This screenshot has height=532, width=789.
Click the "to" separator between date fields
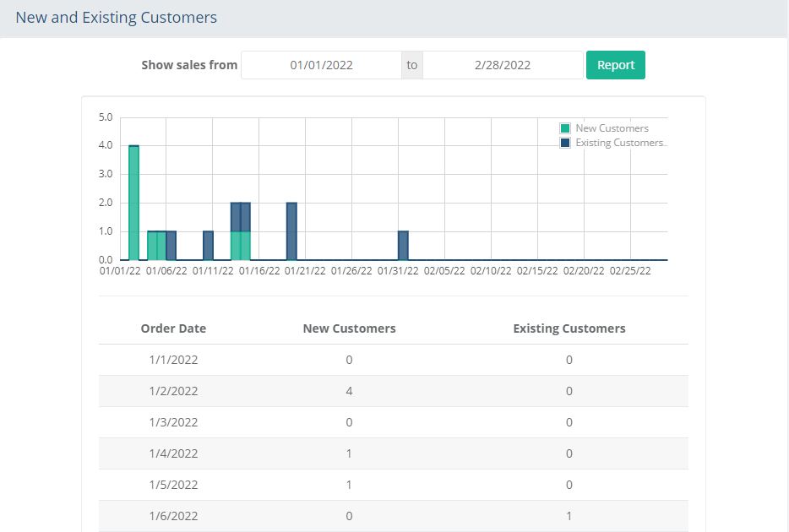411,65
